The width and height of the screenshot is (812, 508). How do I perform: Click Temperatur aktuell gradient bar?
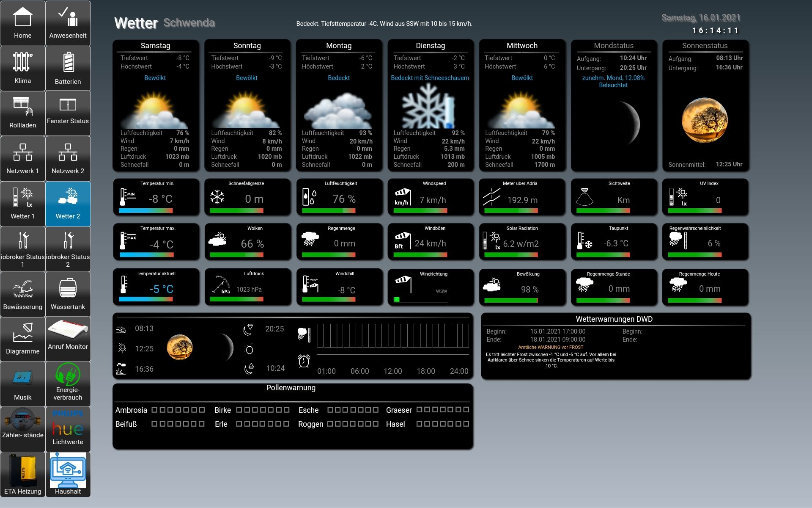point(146,299)
